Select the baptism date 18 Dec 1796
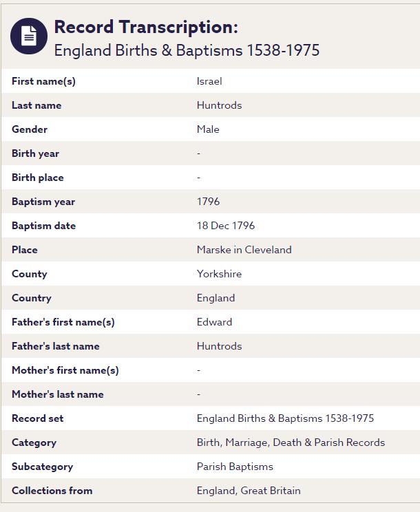This screenshot has height=512, width=420. [x=226, y=226]
